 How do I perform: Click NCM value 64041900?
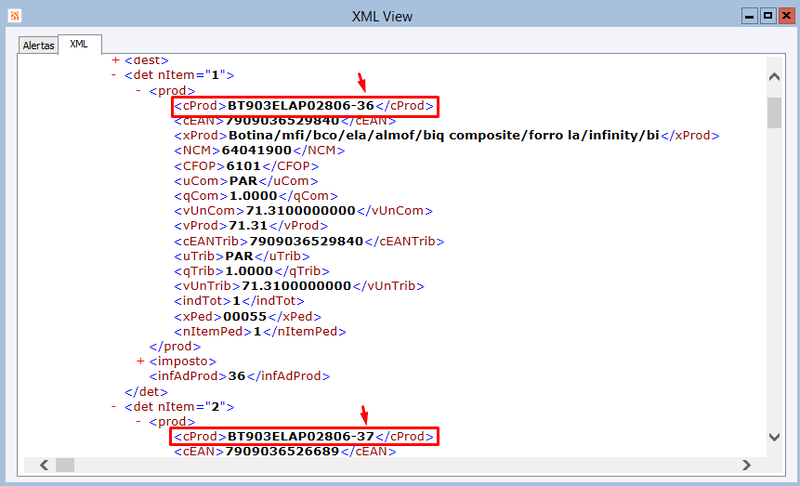256,150
